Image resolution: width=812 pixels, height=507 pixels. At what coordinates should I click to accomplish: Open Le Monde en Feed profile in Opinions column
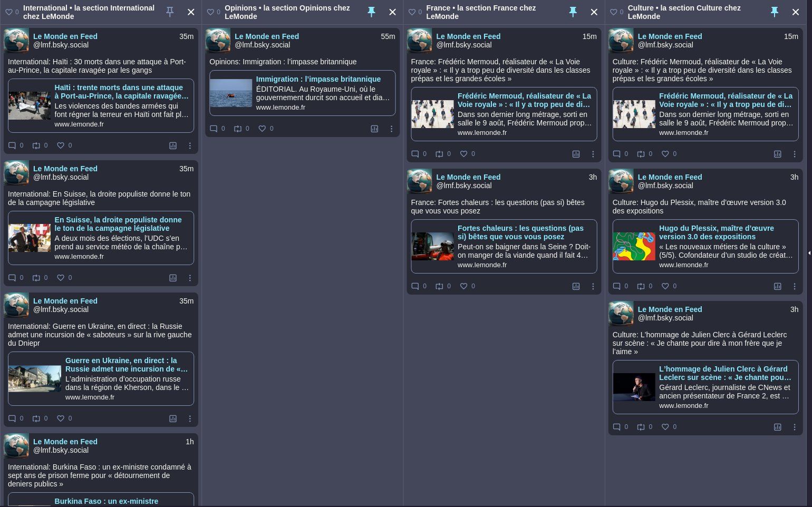pyautogui.click(x=266, y=36)
